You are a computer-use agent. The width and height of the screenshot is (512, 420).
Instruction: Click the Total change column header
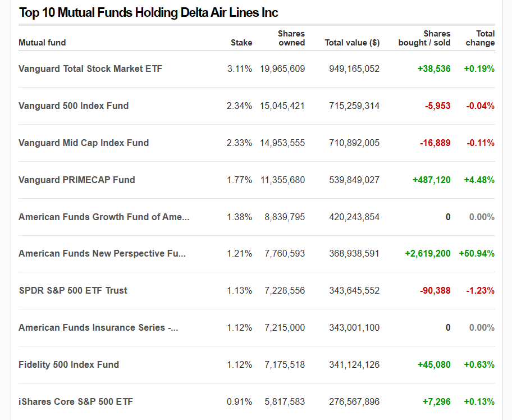tap(480, 38)
